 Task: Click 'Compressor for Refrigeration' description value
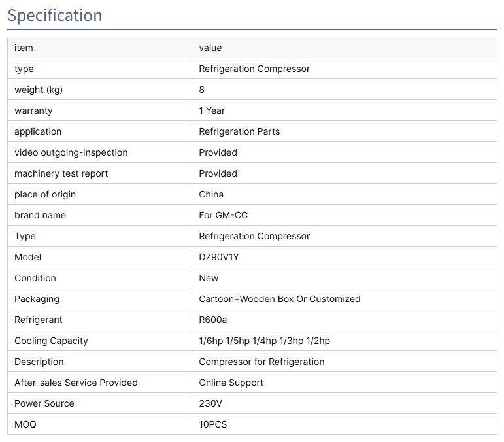pos(261,362)
